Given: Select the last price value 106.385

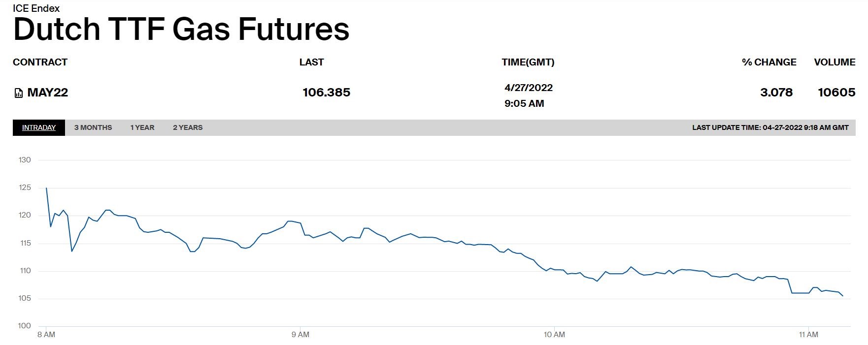Looking at the screenshot, I should click(x=326, y=93).
